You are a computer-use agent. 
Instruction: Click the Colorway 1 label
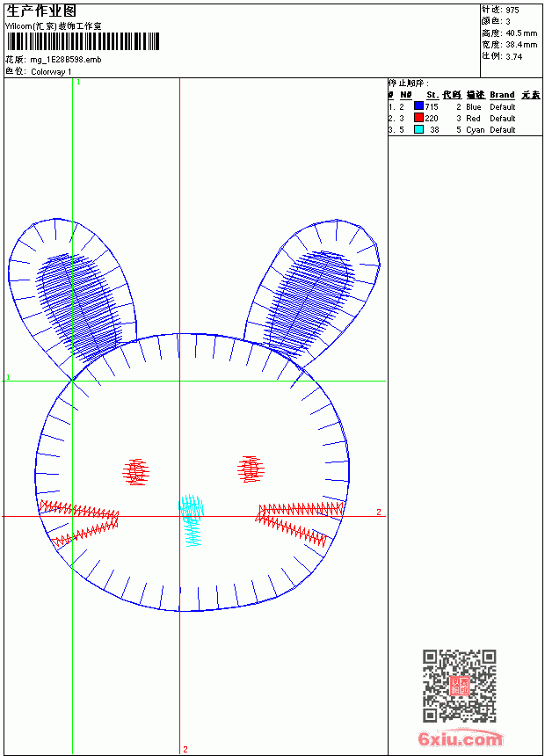pos(51,72)
